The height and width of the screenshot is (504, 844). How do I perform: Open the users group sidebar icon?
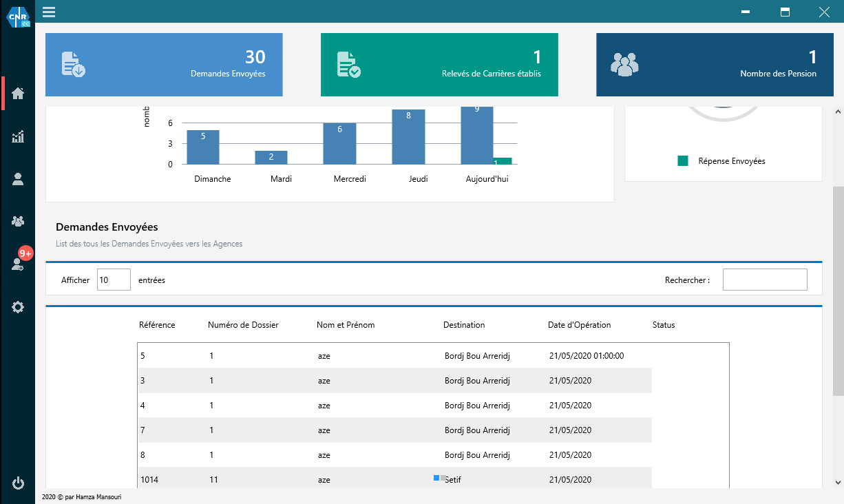click(x=18, y=221)
